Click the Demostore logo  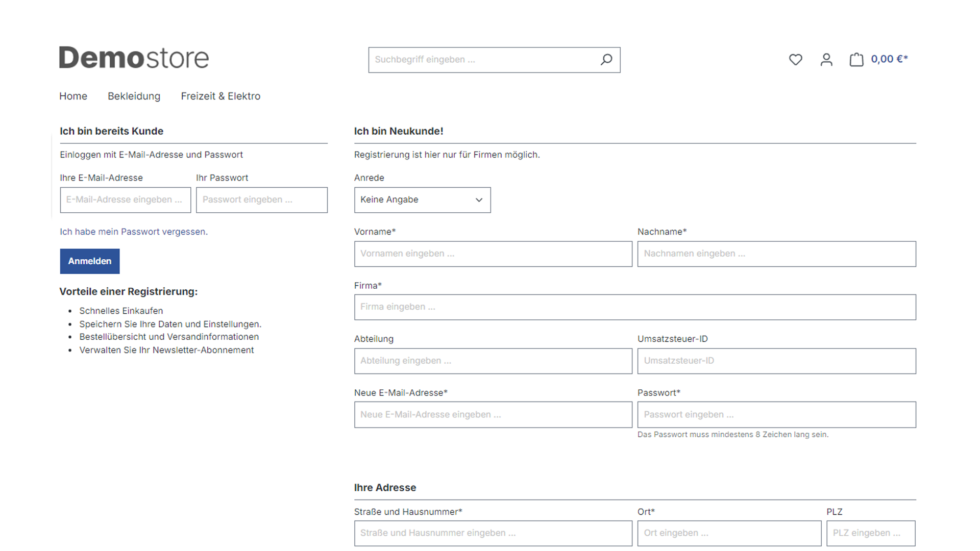(134, 58)
